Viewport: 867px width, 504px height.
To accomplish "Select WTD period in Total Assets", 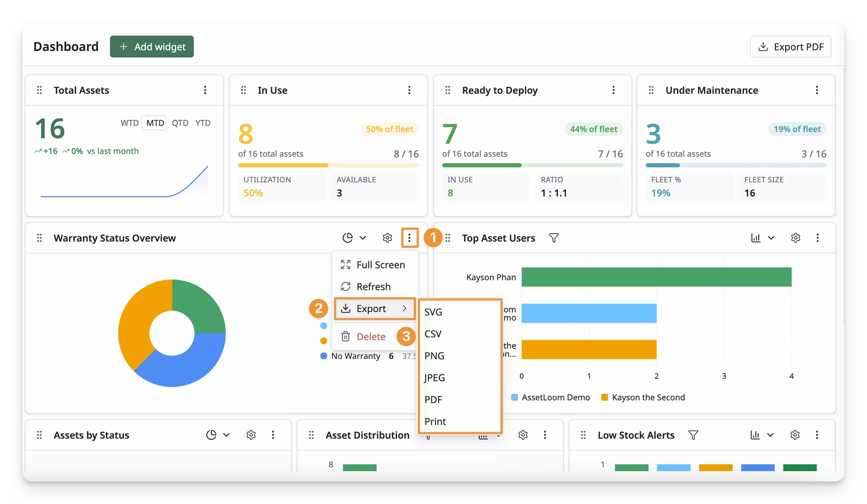I will pyautogui.click(x=130, y=123).
